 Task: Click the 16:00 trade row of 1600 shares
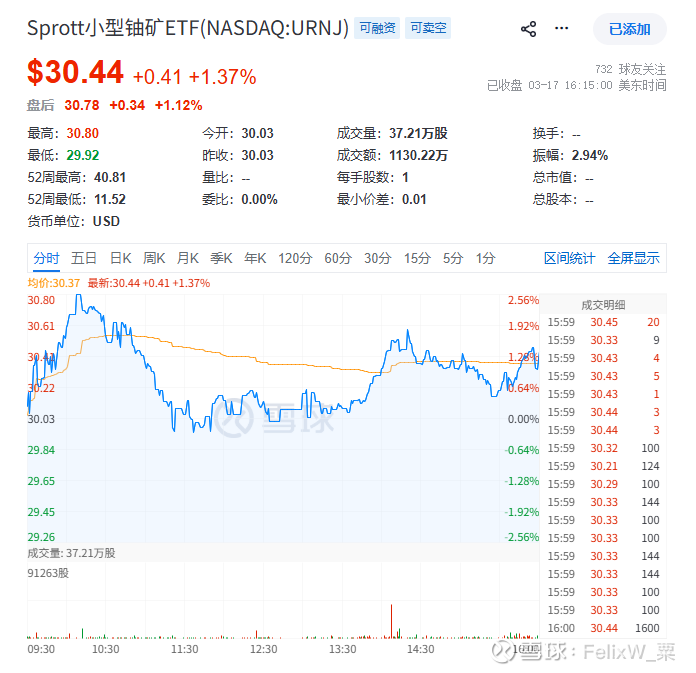click(603, 628)
